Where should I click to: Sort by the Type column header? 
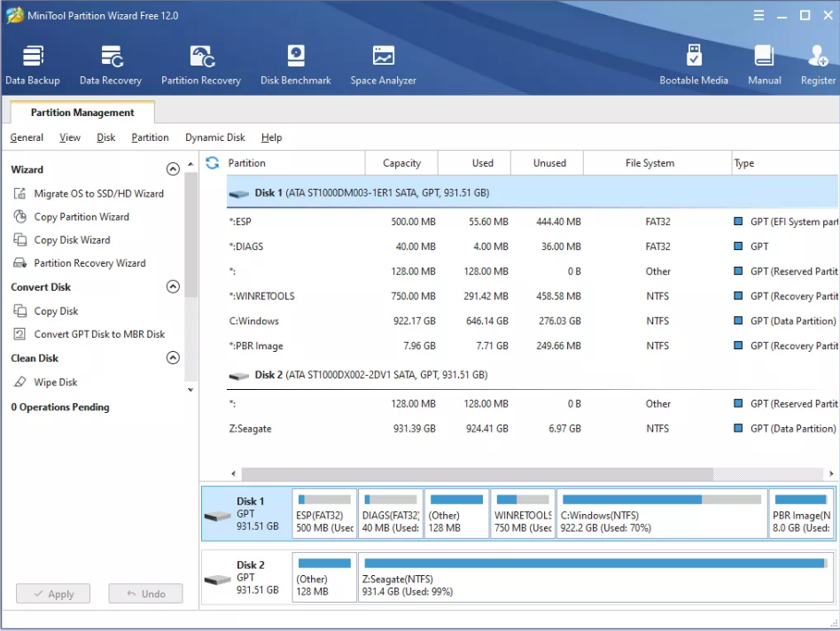click(x=785, y=163)
